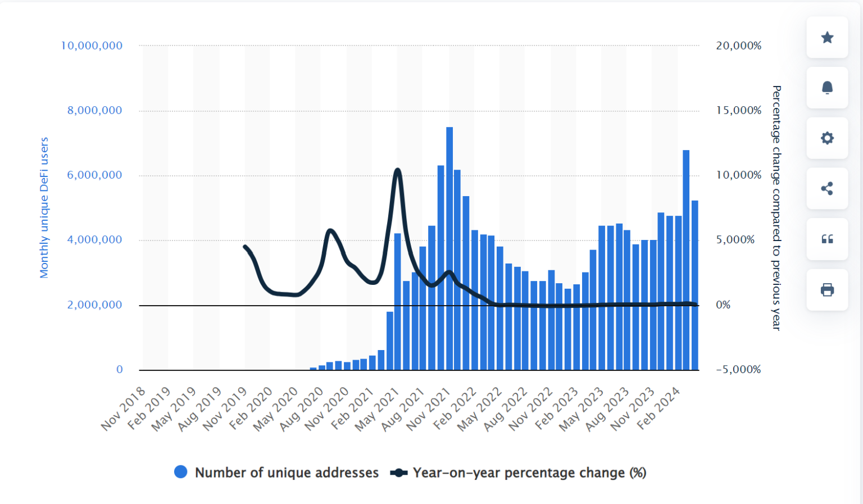Click the blue circle legend marker
This screenshot has height=504, width=863.
click(x=180, y=472)
